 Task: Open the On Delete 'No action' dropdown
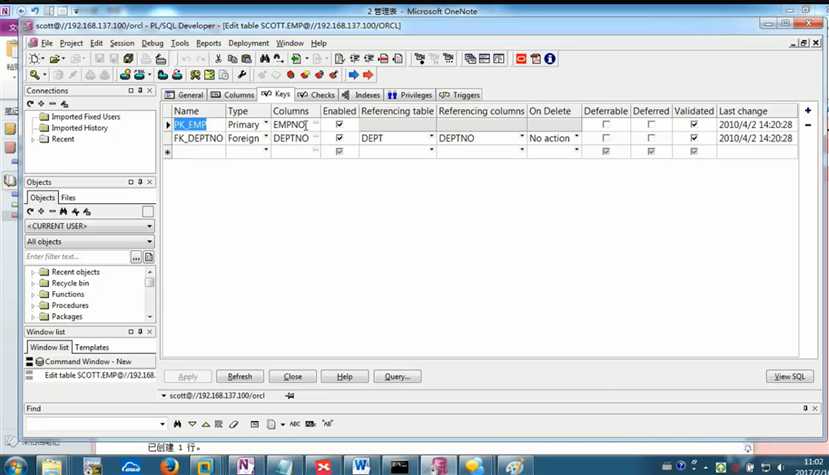pyautogui.click(x=576, y=138)
